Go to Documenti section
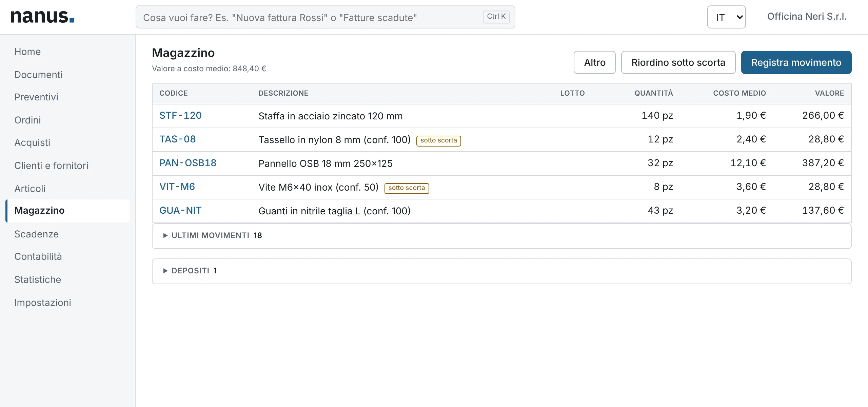Screen dimensions: 868x407 [x=67, y=75]
